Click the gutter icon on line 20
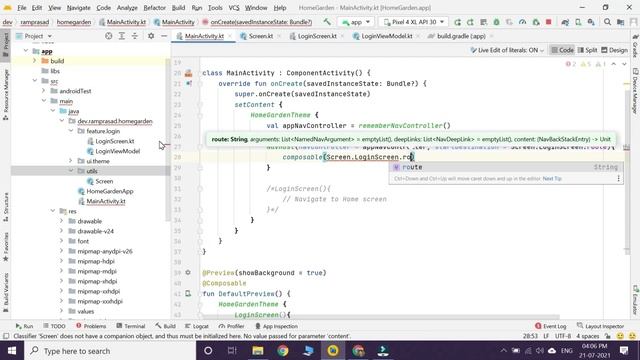The width and height of the screenshot is (640, 360). tap(188, 73)
